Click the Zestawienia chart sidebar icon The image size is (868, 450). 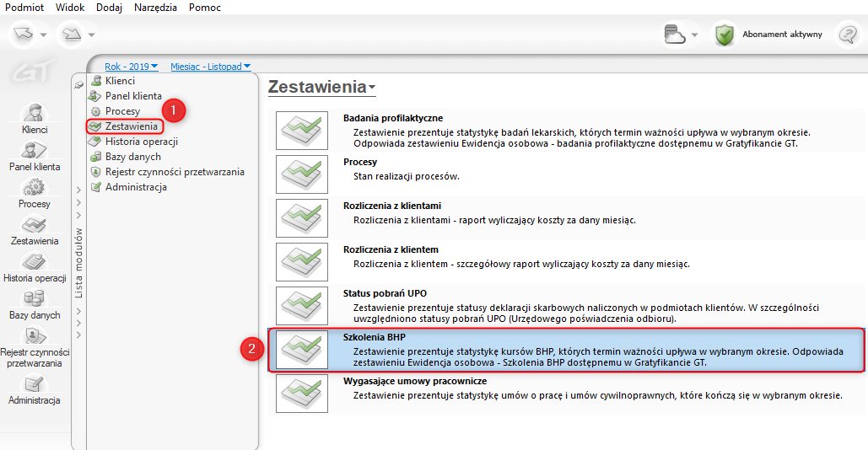coord(35,224)
